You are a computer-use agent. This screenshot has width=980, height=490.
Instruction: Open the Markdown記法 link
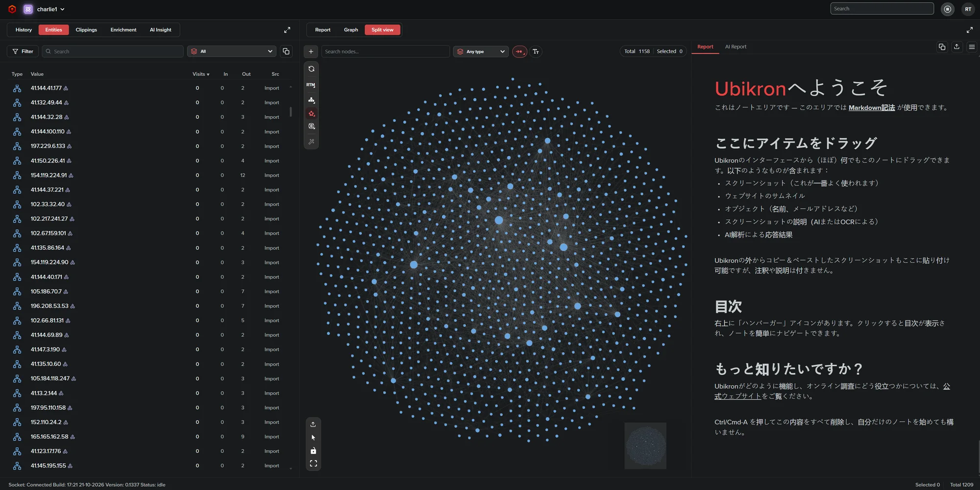pyautogui.click(x=872, y=108)
